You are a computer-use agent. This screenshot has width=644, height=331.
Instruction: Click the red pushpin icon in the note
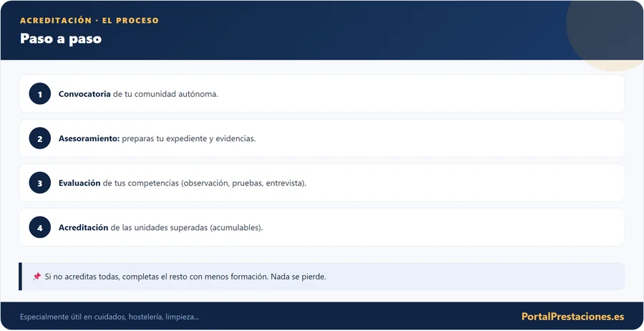click(x=37, y=277)
